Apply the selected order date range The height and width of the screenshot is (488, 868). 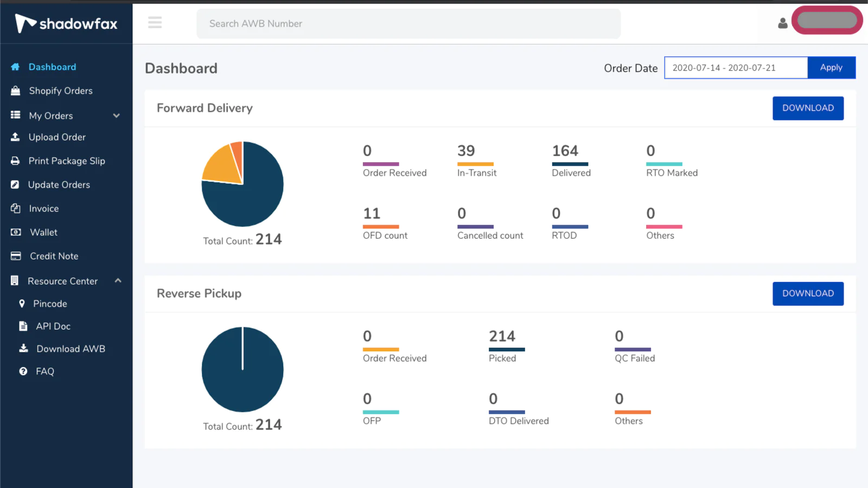point(831,67)
